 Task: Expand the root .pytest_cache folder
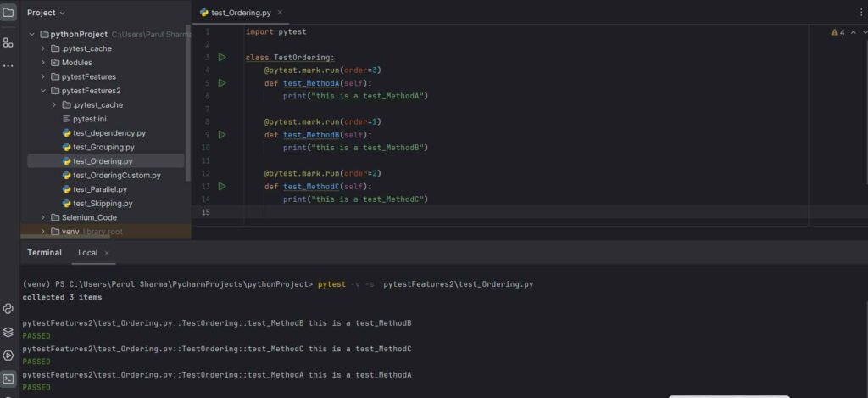coord(42,48)
